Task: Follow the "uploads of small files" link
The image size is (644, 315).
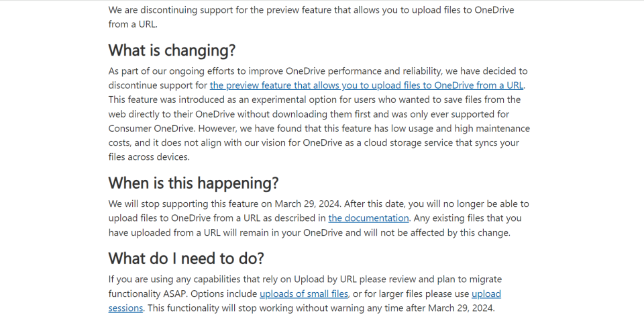Action: [x=304, y=294]
